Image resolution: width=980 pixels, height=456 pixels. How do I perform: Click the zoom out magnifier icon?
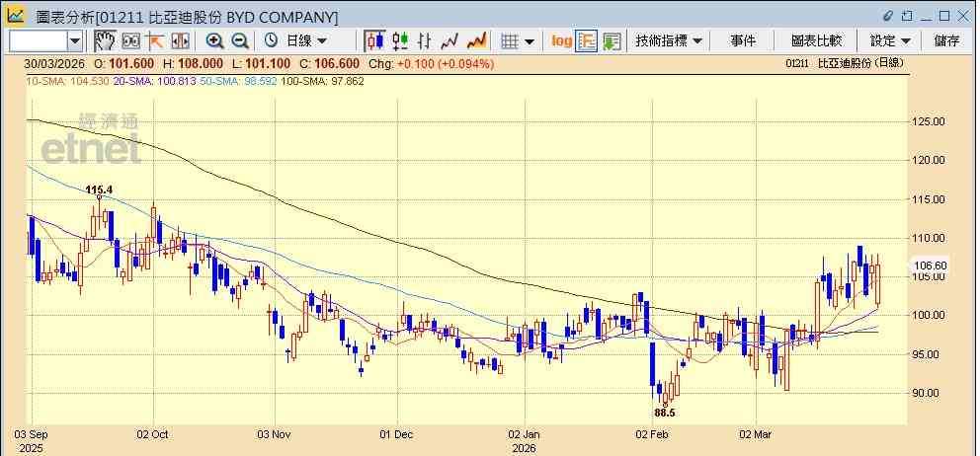tap(239, 41)
